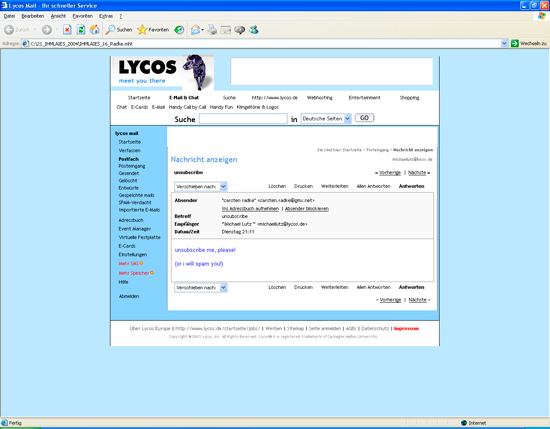Click the Edit page toolbar icon
This screenshot has width=550, height=429.
tap(226, 30)
